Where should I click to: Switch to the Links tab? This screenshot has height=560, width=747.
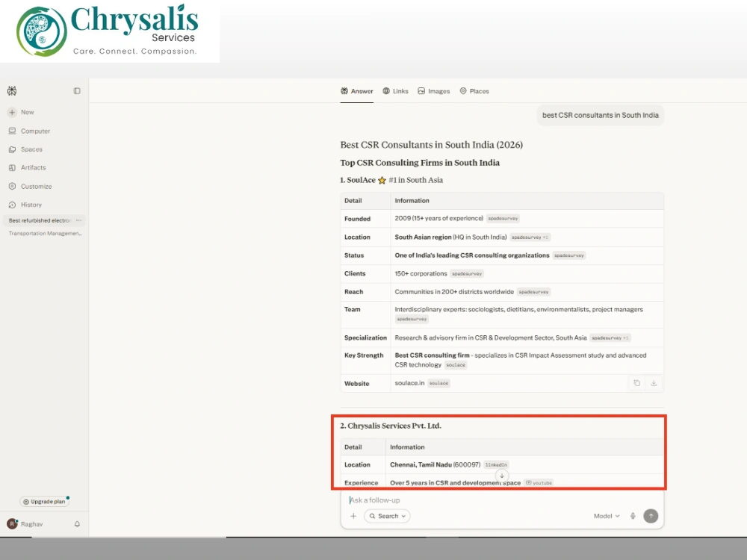pos(395,91)
